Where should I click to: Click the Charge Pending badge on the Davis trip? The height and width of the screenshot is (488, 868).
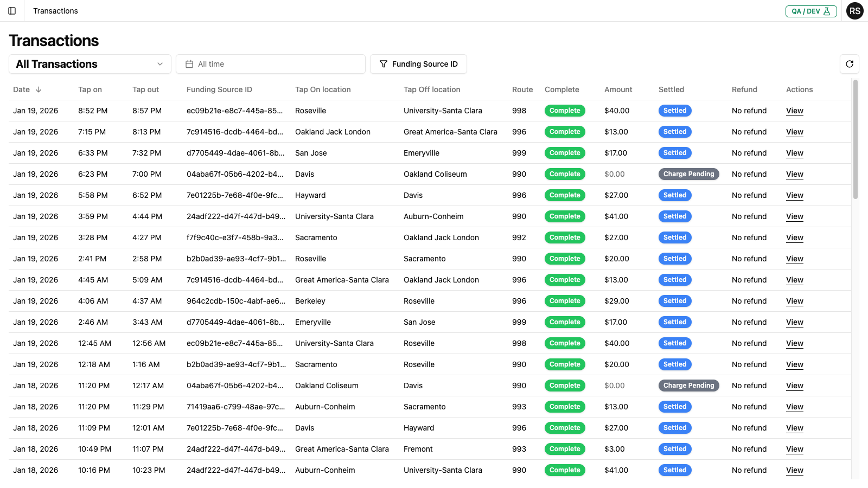point(689,174)
